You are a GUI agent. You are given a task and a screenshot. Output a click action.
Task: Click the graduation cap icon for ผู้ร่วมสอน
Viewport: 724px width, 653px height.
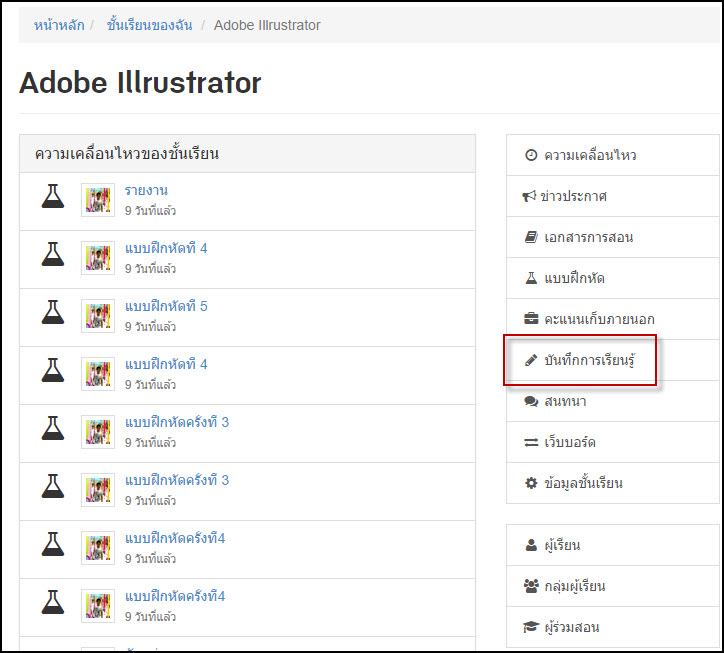(531, 627)
